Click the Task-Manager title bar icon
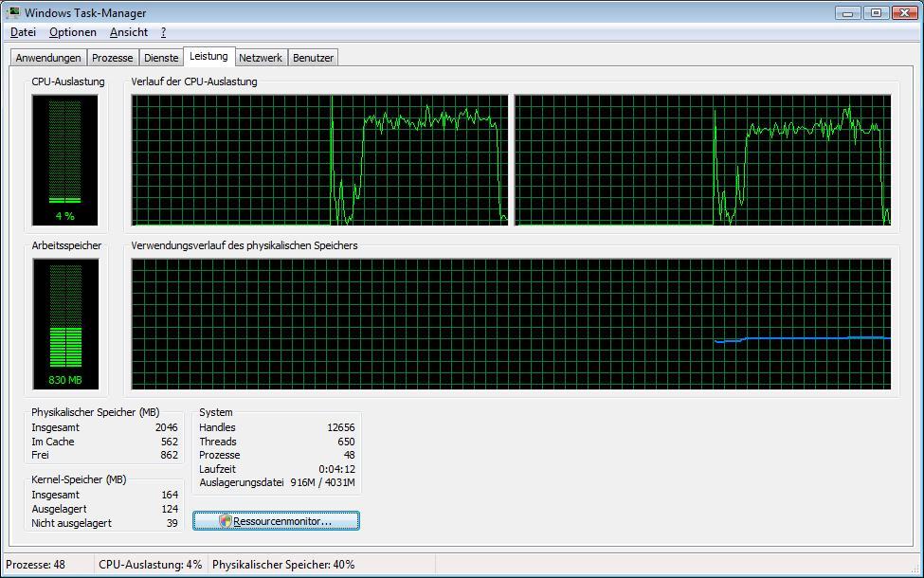Viewport: 924px width, 578px height. click(x=13, y=12)
